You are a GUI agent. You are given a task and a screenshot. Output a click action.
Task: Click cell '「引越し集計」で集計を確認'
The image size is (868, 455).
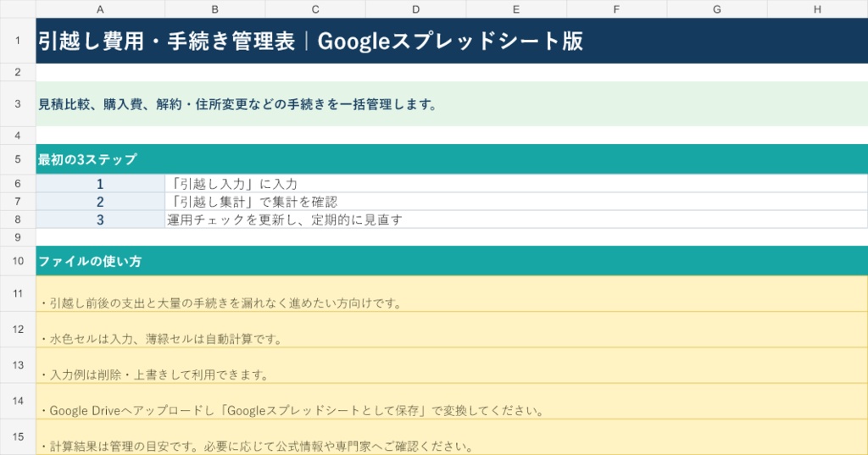pos(516,202)
